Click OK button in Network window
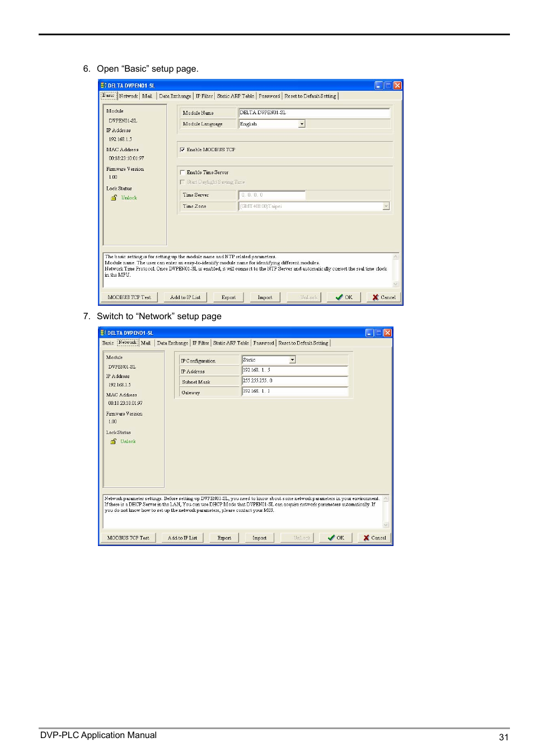534x756 pixels. (336, 538)
